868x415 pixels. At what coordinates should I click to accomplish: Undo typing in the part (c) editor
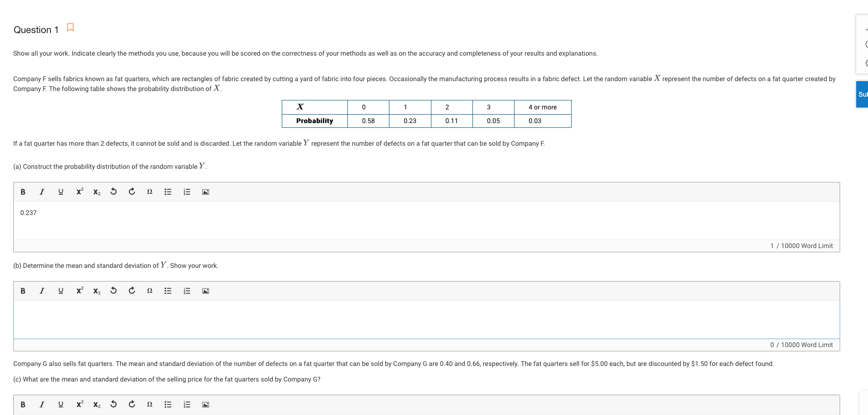pyautogui.click(x=113, y=404)
